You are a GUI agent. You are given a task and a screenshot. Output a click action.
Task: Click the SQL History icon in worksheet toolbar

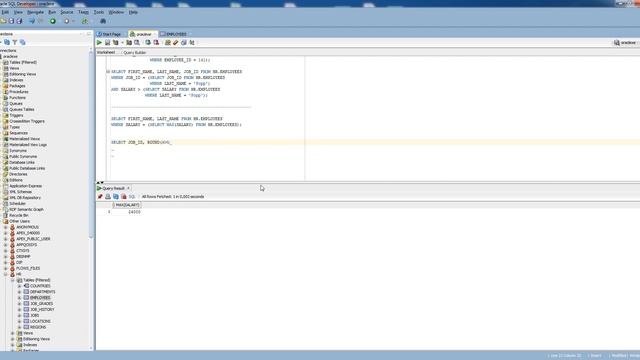pyautogui.click(x=184, y=42)
